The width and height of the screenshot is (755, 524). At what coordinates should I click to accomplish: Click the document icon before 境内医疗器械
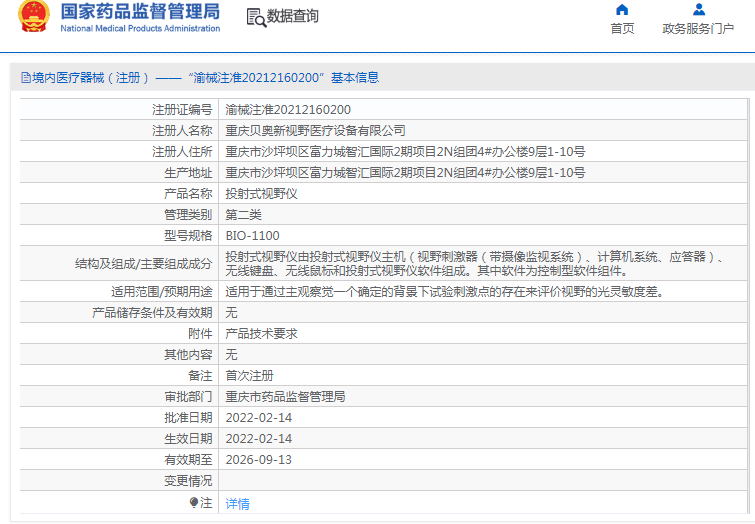click(26, 78)
